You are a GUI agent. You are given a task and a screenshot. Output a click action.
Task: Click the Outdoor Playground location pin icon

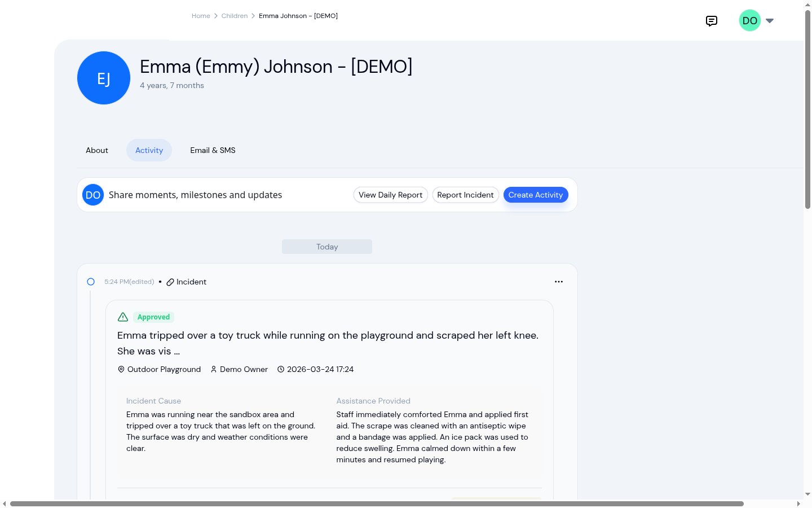(x=121, y=369)
